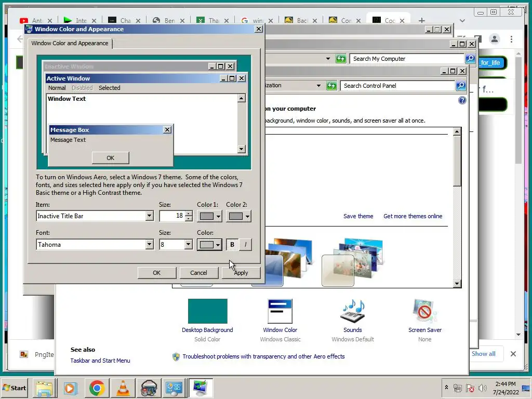Increase the item size with the up spinner
Viewport: 532px width, 399px height.
(x=189, y=214)
